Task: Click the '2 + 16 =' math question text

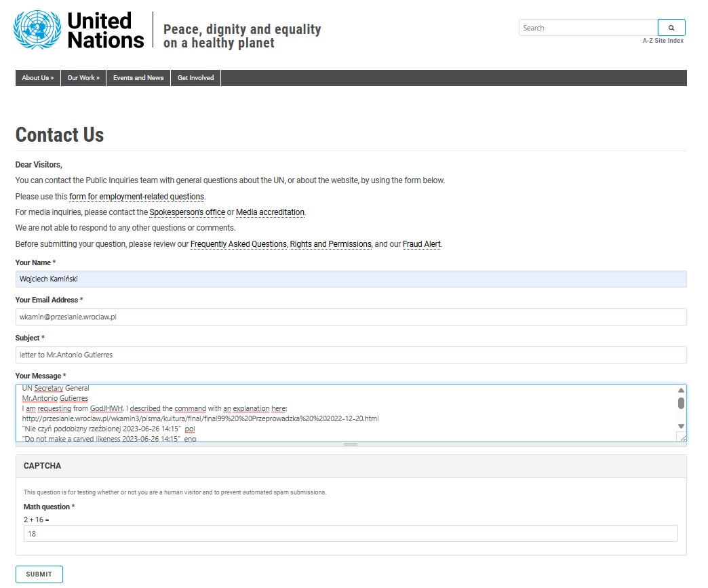Action: (x=36, y=520)
